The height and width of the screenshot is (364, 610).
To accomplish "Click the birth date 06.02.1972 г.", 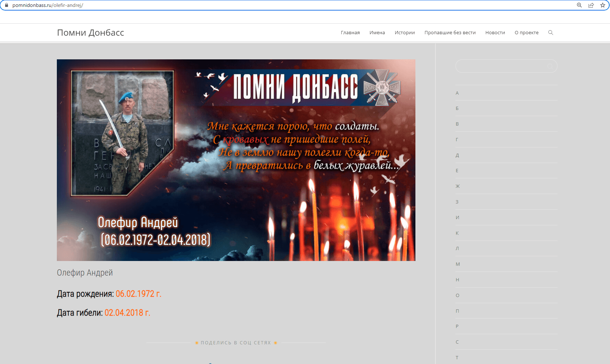I will coord(138,294).
